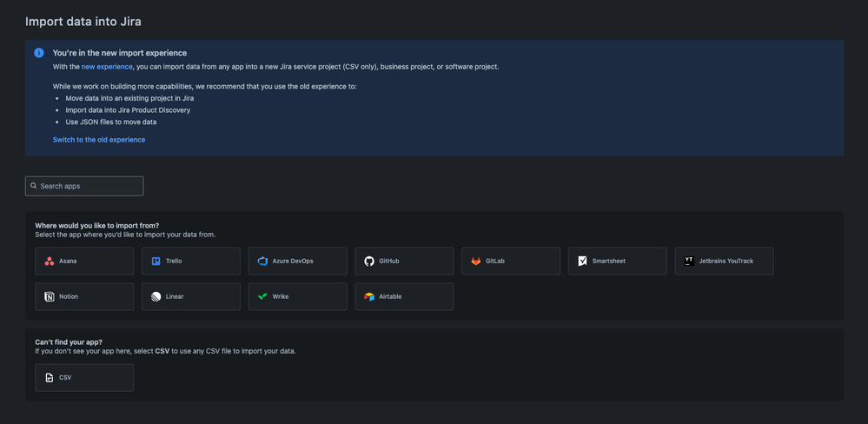Viewport: 868px width, 424px height.
Task: Select Trello import card
Action: pos(191,262)
